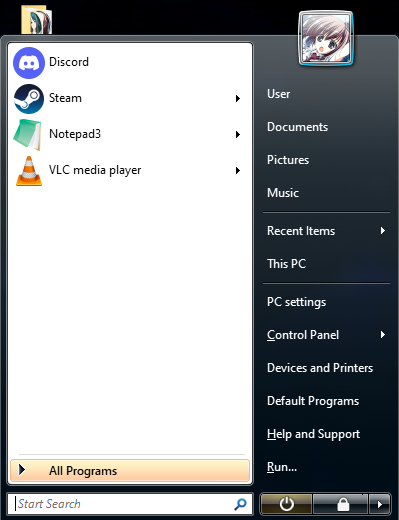Click the Steam icon
Screen dimensions: 399x520
point(29,99)
